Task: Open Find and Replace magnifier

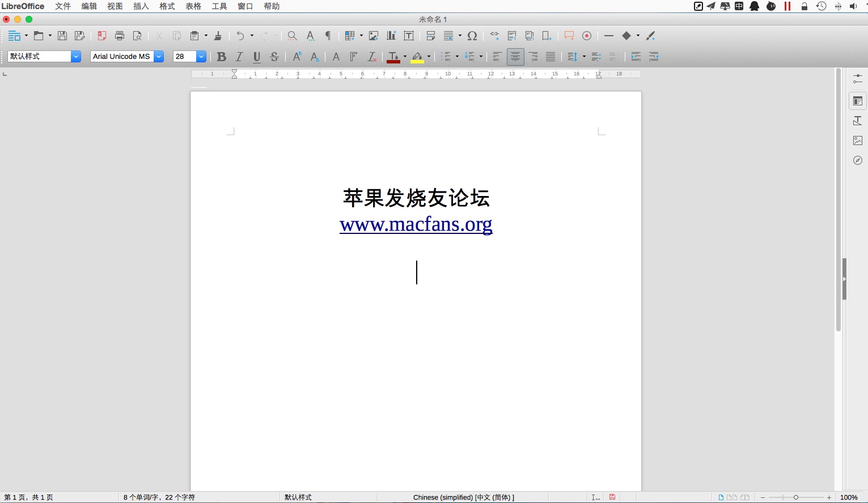Action: [292, 36]
